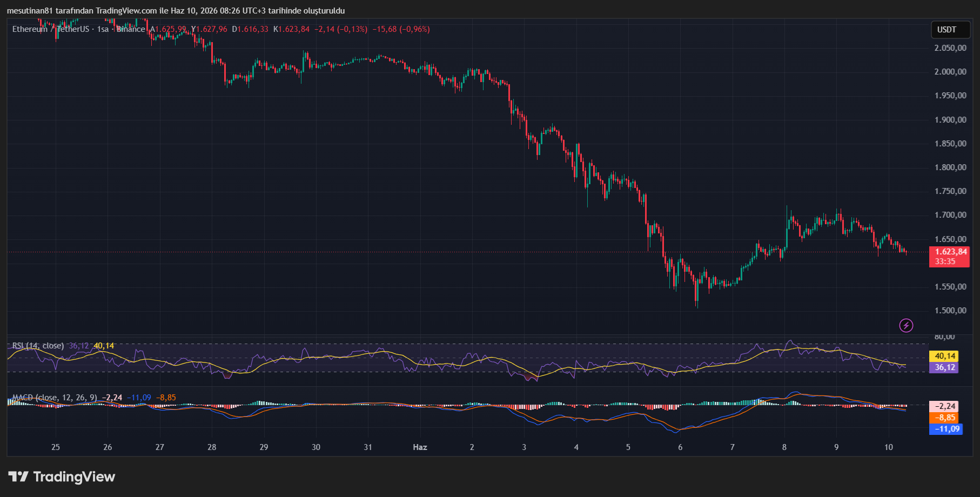Click the date 28 on time axis
980x497 pixels.
tap(212, 447)
